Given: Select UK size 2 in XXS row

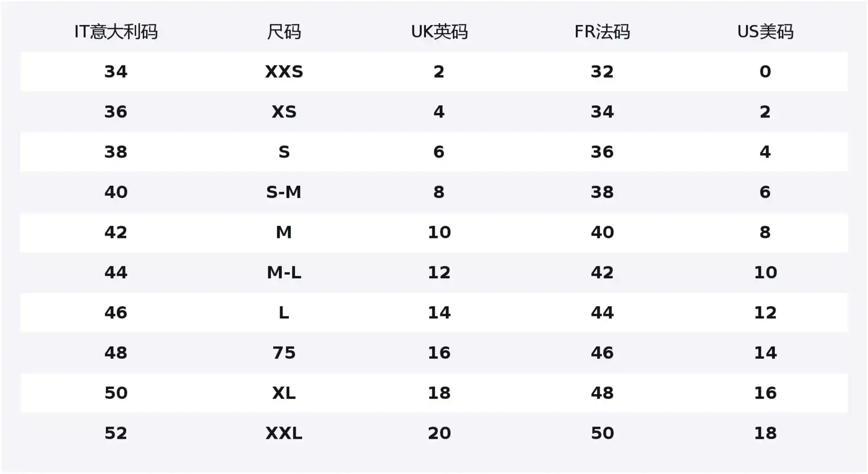Looking at the screenshot, I should (x=439, y=72).
